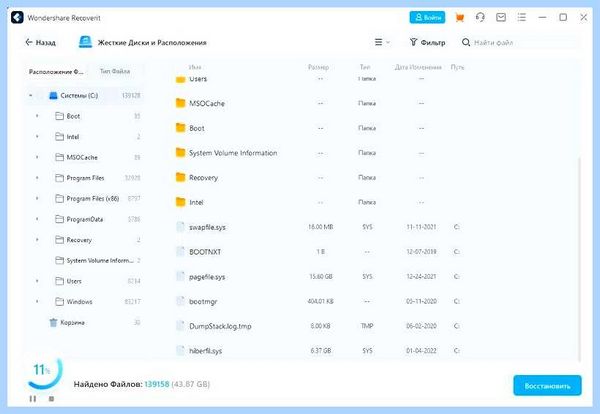Click the MSOCache folder icon in list
The width and height of the screenshot is (600, 414).
point(181,103)
